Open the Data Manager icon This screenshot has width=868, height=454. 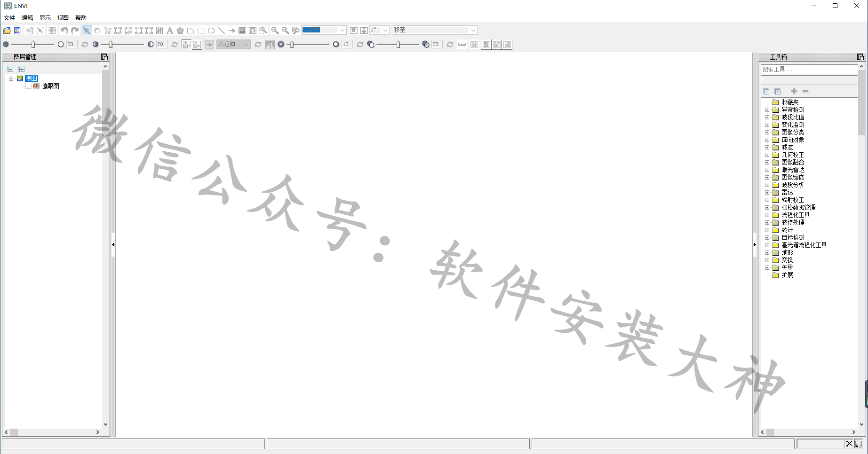[17, 31]
